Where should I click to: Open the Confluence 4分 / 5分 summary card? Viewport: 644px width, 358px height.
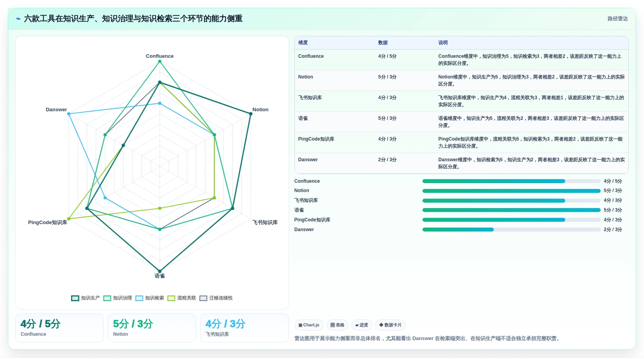pyautogui.click(x=59, y=328)
